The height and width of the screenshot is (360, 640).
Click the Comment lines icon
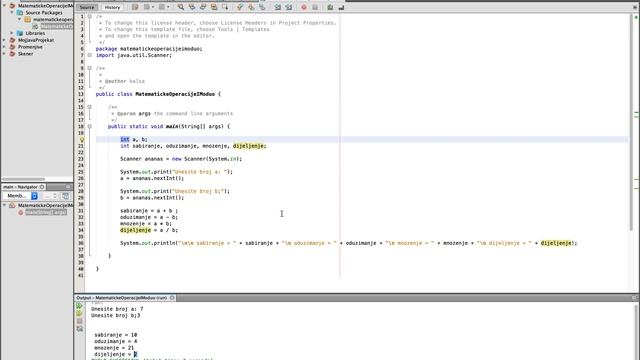[x=330, y=7]
